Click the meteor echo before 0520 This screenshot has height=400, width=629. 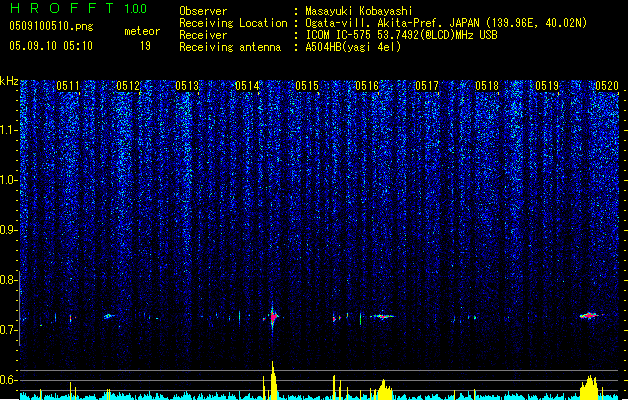click(x=589, y=316)
